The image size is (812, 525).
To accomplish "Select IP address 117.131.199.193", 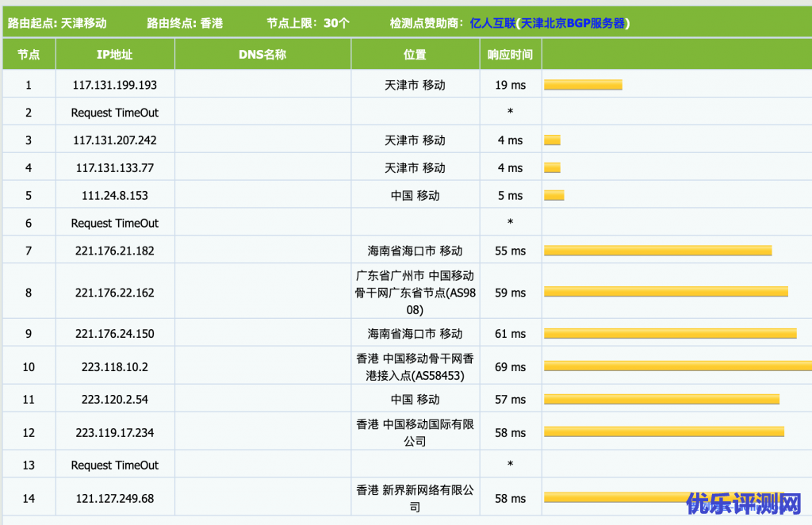I will tap(115, 85).
